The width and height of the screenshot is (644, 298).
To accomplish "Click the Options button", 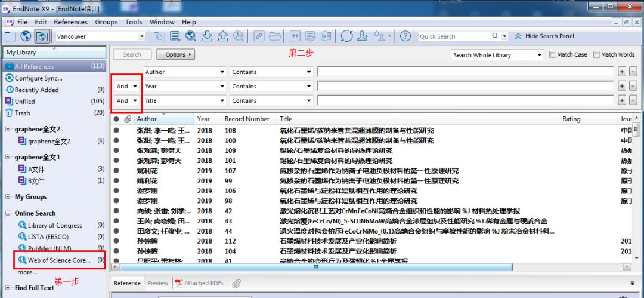I will [176, 54].
